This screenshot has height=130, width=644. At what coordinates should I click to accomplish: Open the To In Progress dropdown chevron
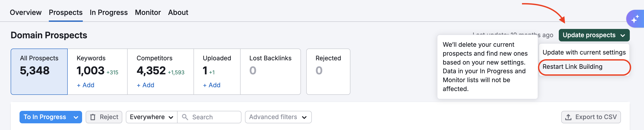click(76, 117)
